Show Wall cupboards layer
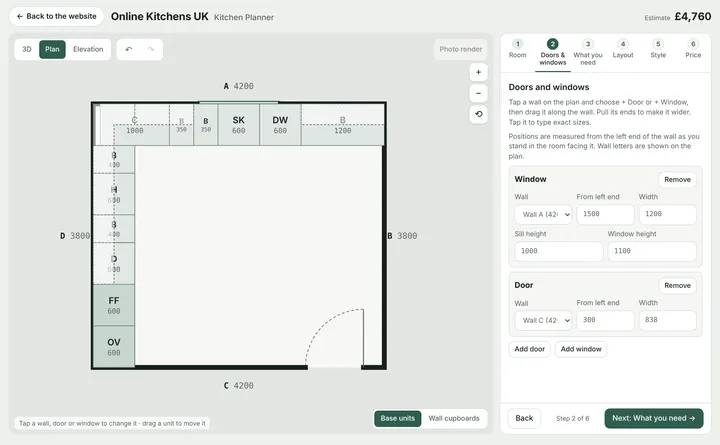 tap(454, 418)
